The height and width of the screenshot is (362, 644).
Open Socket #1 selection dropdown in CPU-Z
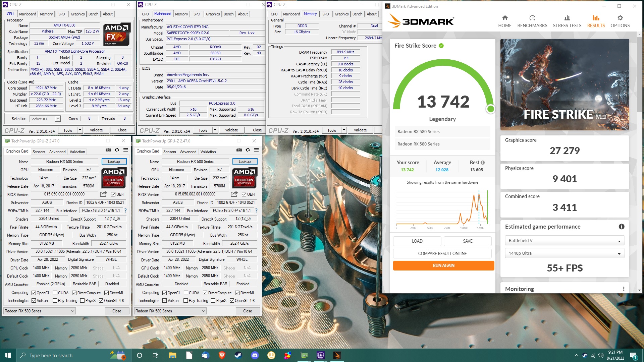[x=45, y=119]
